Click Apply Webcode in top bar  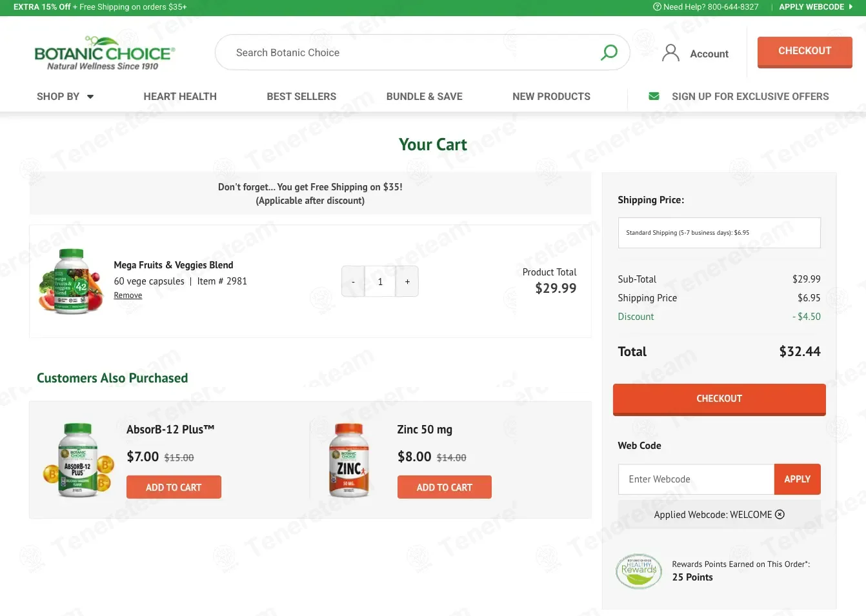[x=816, y=7]
